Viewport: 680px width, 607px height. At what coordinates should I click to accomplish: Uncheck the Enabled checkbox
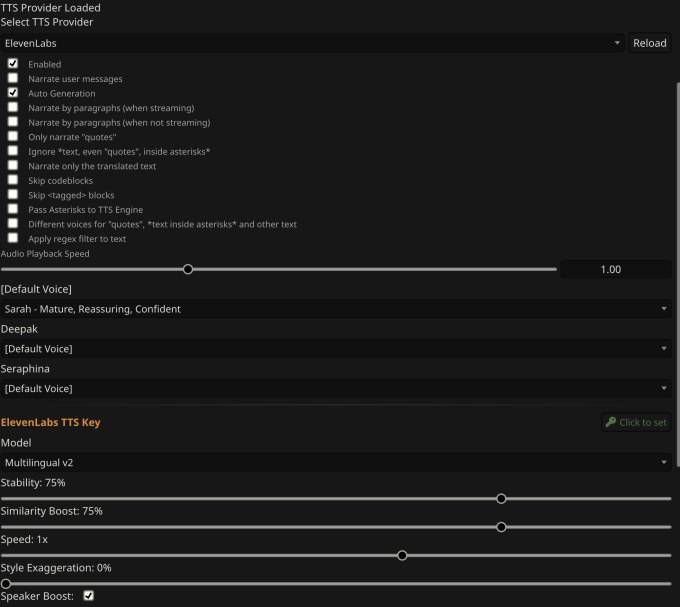(x=13, y=64)
